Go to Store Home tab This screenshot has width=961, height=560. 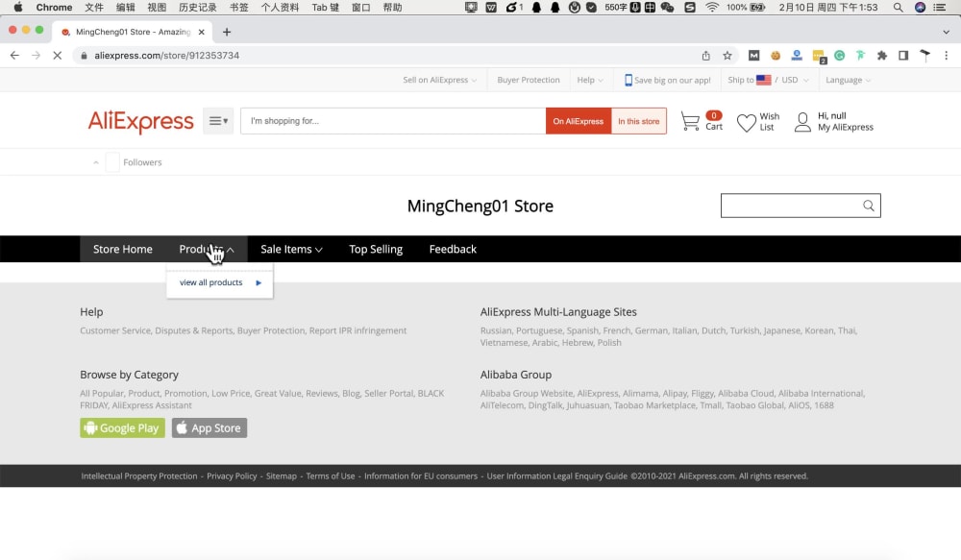123,249
